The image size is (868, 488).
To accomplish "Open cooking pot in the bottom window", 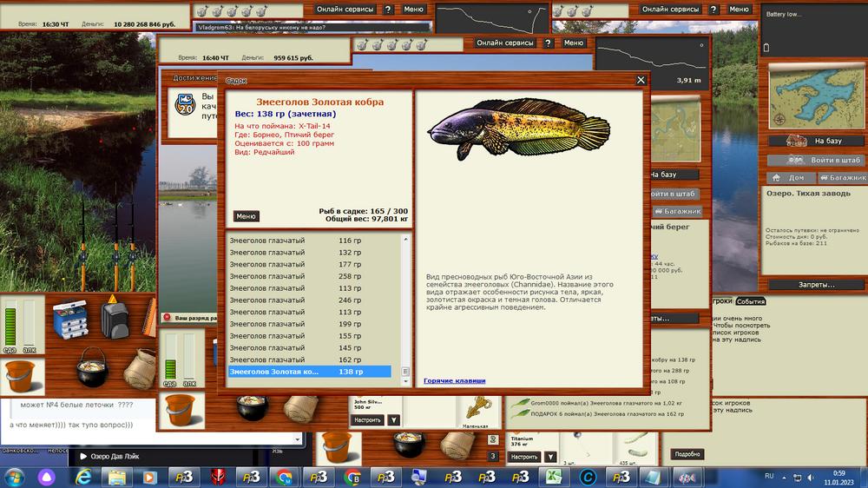I will pyautogui.click(x=410, y=445).
